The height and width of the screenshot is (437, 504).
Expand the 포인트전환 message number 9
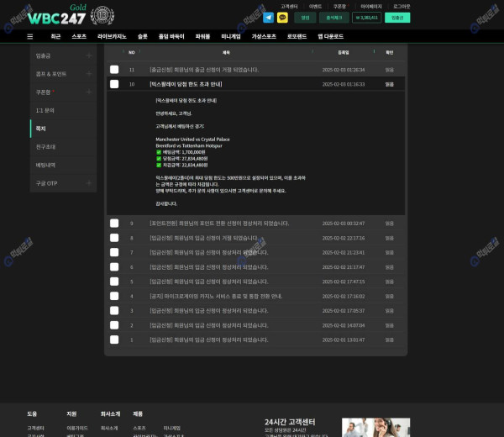click(219, 224)
